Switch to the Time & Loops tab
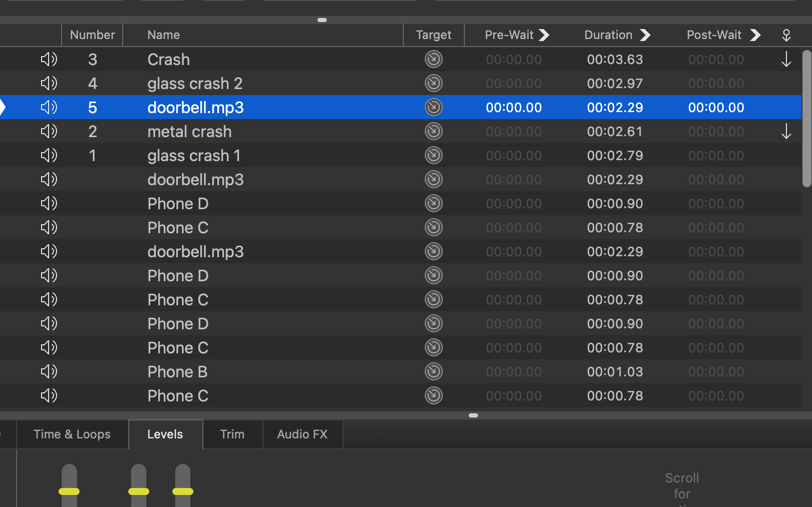 [72, 434]
